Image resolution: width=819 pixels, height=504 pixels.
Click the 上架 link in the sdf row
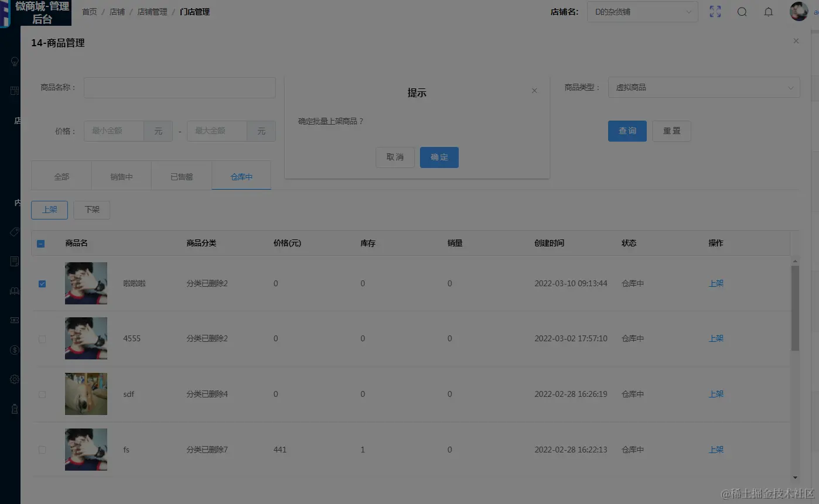point(716,394)
